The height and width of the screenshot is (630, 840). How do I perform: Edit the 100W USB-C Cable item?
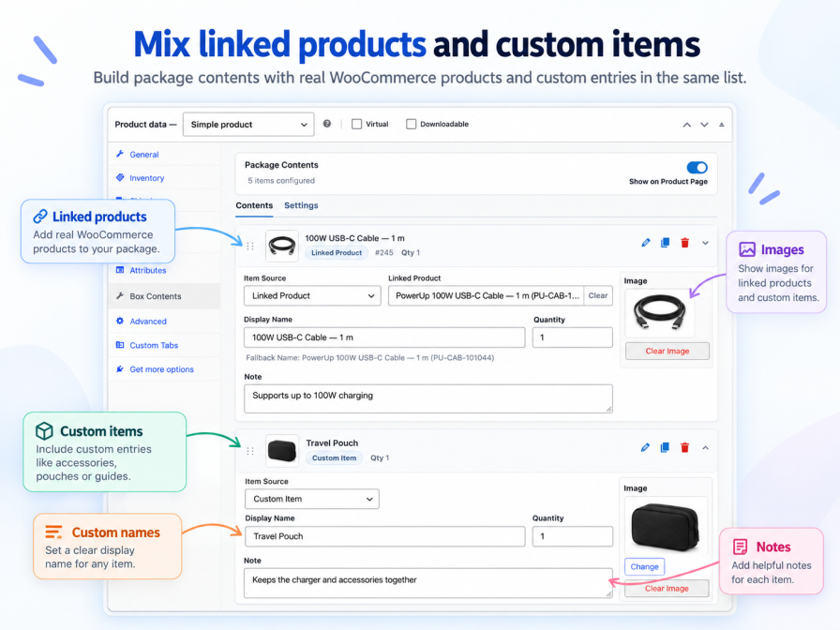click(x=646, y=243)
